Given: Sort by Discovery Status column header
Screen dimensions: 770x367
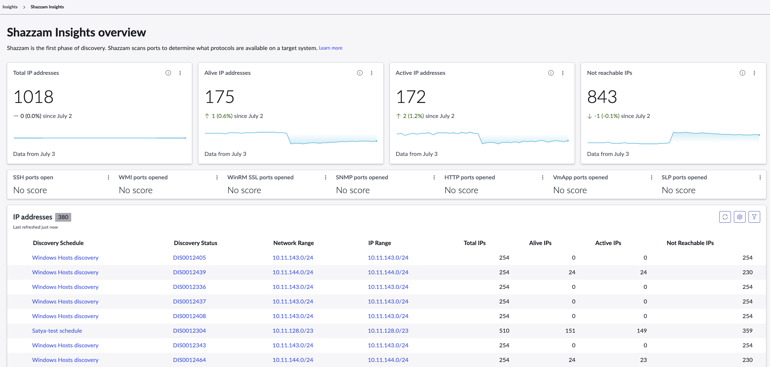Looking at the screenshot, I should point(195,243).
